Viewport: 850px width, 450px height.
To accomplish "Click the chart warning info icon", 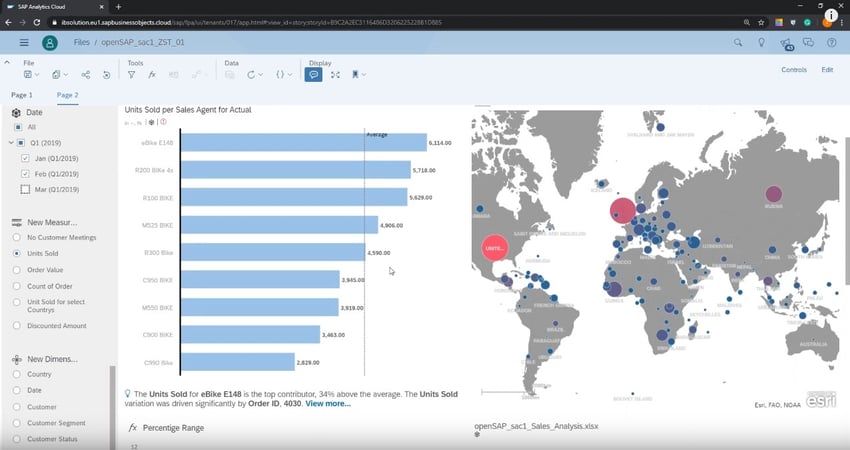I will click(163, 122).
